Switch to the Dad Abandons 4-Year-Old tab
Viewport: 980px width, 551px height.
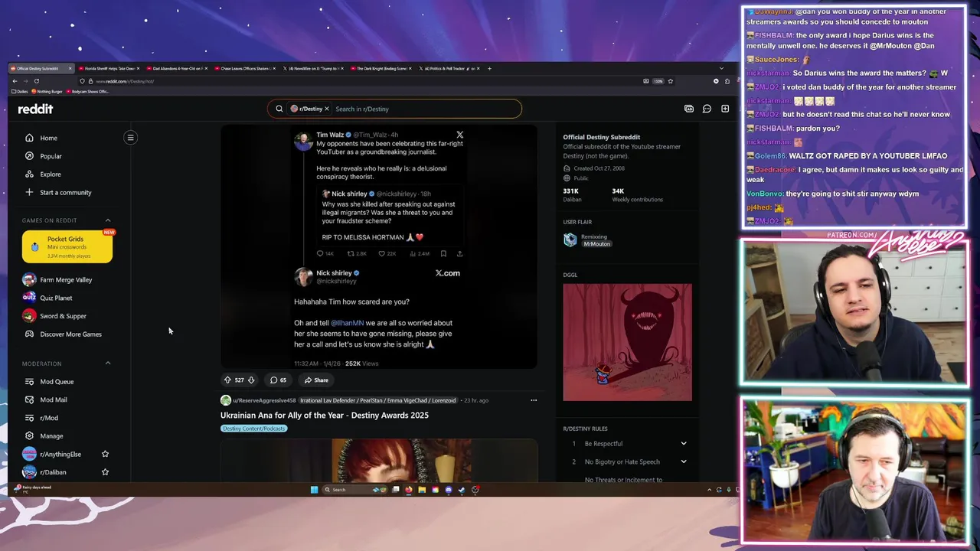pos(177,68)
